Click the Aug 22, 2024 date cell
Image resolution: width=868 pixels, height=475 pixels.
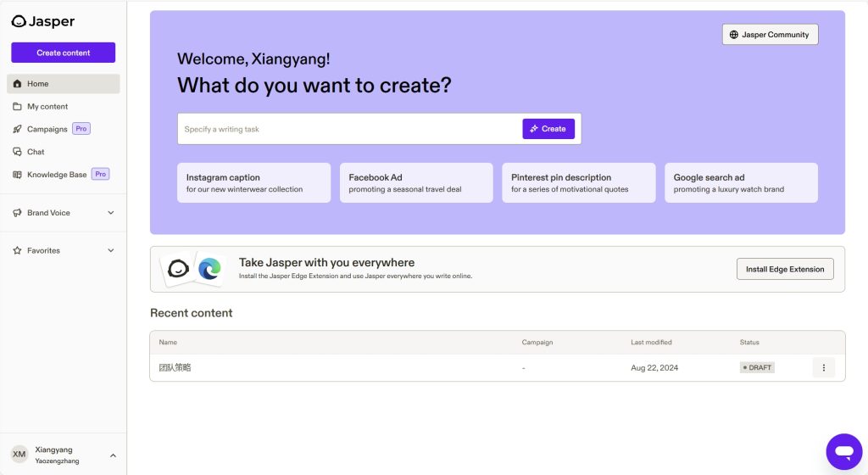coord(654,367)
